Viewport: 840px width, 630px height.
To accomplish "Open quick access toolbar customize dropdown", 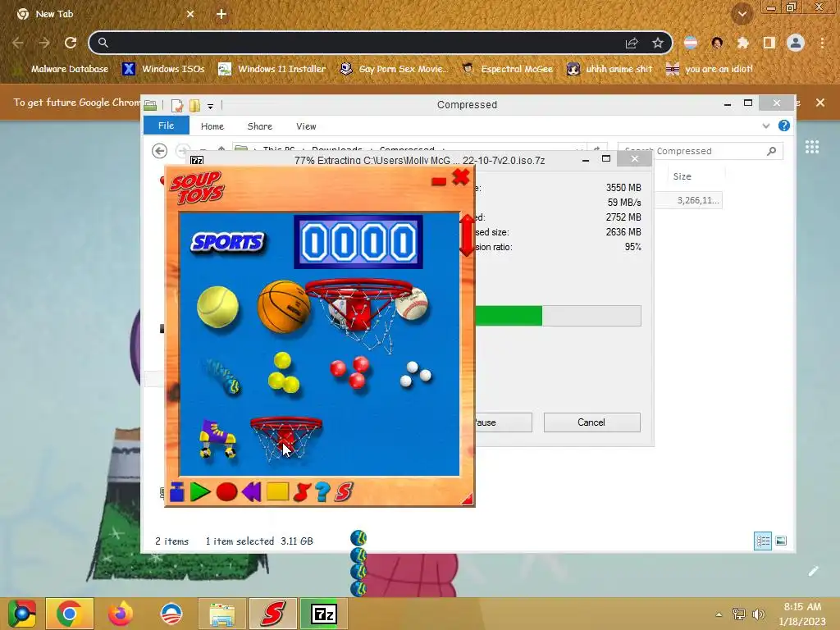I will (x=211, y=106).
